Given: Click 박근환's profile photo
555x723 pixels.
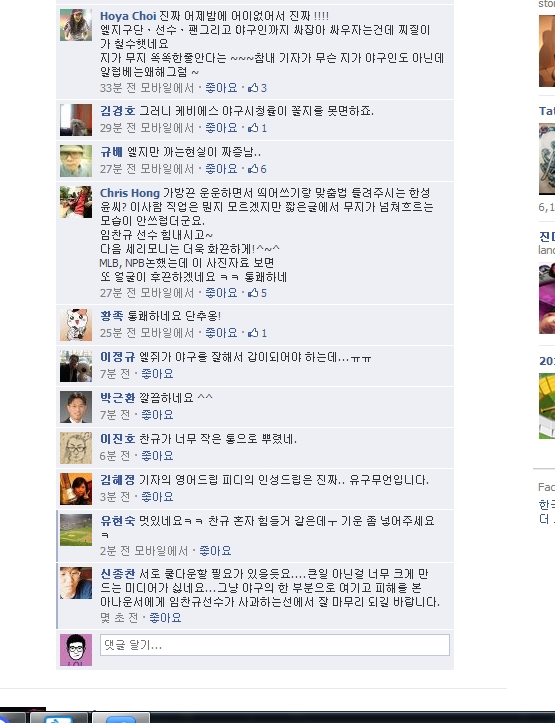Looking at the screenshot, I should pyautogui.click(x=76, y=407).
